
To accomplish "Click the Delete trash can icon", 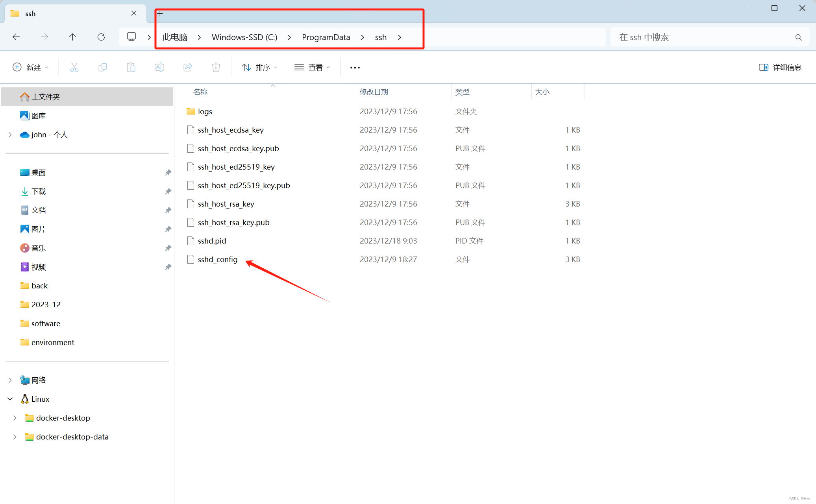I will coord(216,67).
